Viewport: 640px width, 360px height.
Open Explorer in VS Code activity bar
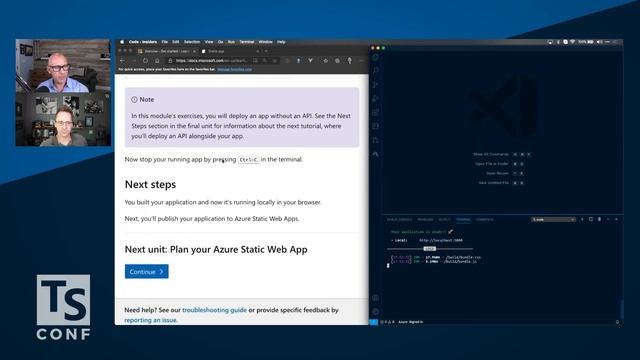click(376, 57)
